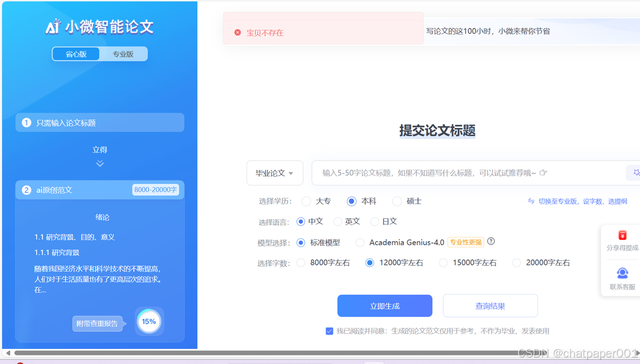Choose 中文 language option
640x364 pixels.
[x=300, y=221]
